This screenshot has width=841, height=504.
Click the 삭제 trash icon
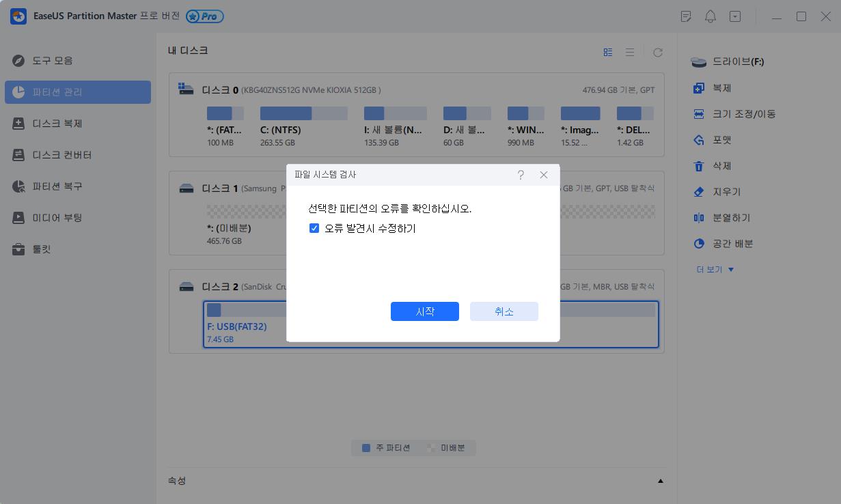(x=698, y=166)
